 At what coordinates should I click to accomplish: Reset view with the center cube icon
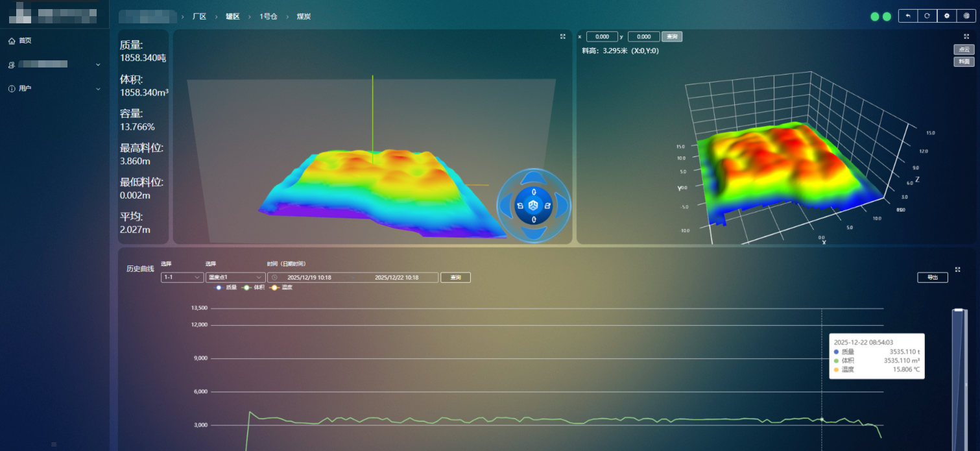pyautogui.click(x=534, y=206)
